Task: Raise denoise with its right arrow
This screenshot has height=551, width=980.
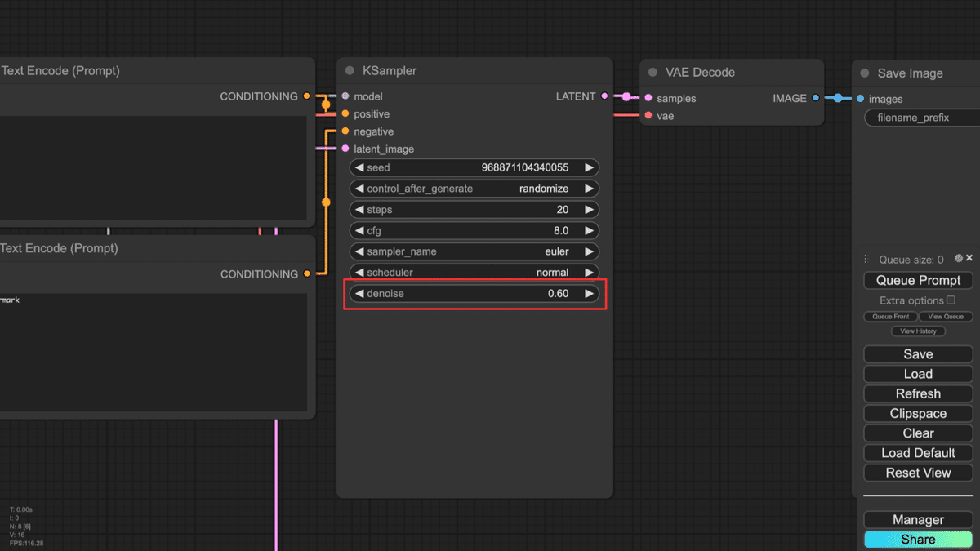Action: pyautogui.click(x=590, y=293)
